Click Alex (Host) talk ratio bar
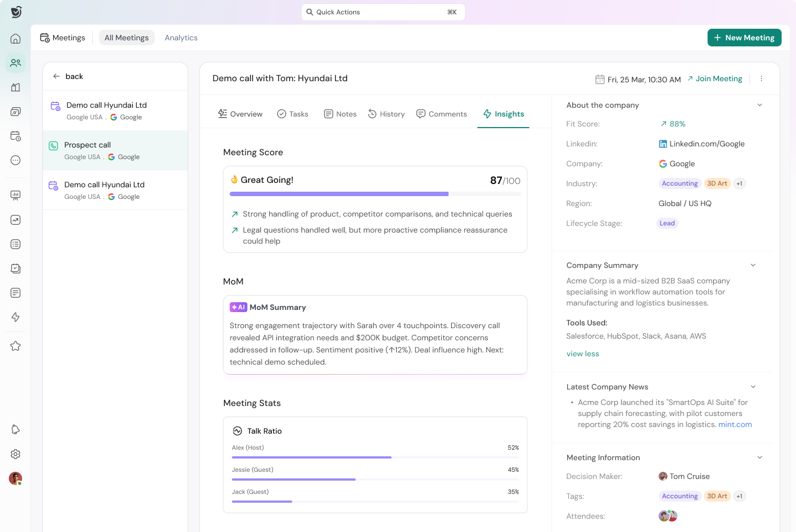The image size is (796, 532). tap(375, 457)
